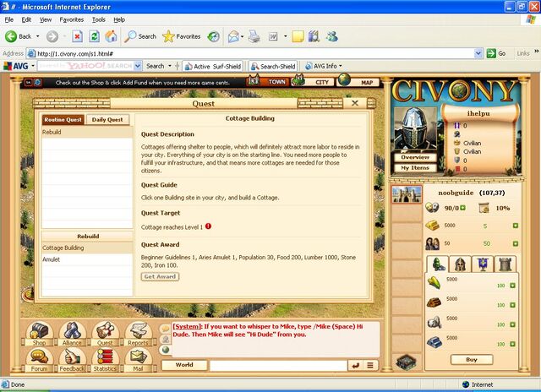Click the chat message input field
Viewport: 541px width, 392px height.
click(x=278, y=365)
